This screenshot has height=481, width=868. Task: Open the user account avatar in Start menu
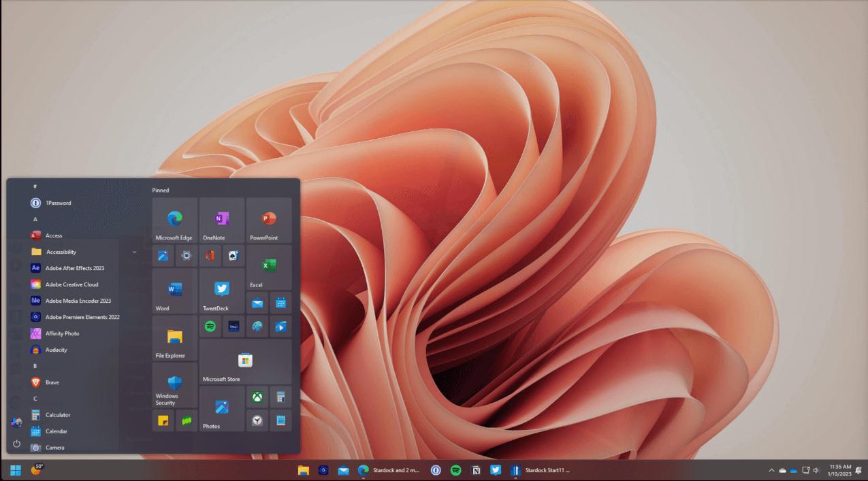17,422
